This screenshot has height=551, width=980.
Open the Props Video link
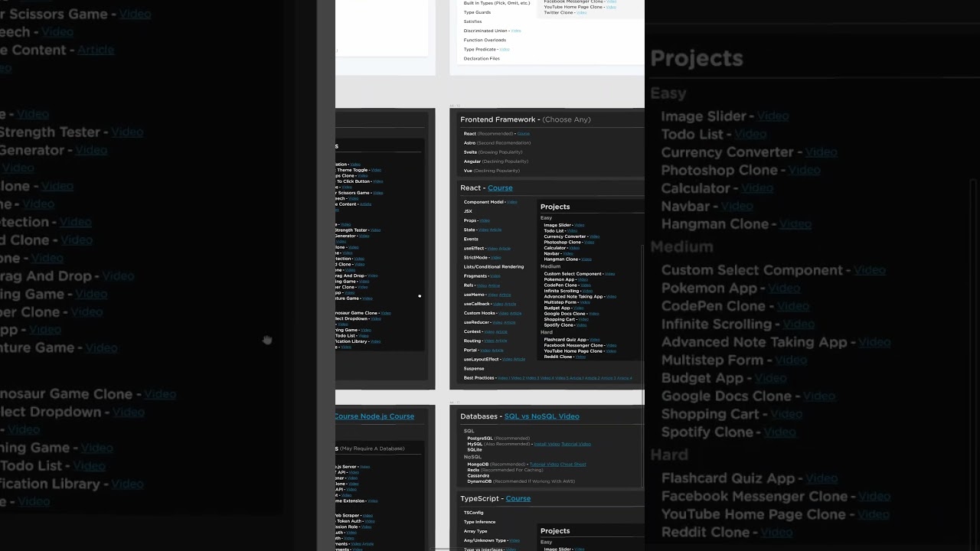coord(485,220)
